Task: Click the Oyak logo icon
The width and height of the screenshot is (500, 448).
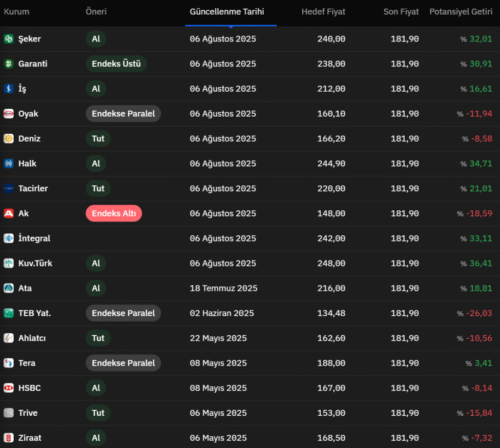Action: click(x=9, y=114)
